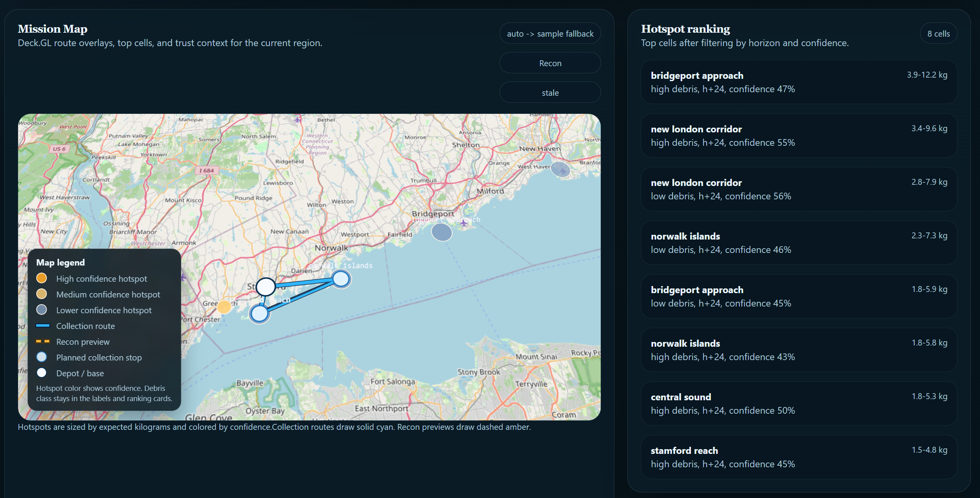Viewport: 980px width, 498px height.
Task: Click the New Haven hotspot circle
Action: click(x=560, y=169)
